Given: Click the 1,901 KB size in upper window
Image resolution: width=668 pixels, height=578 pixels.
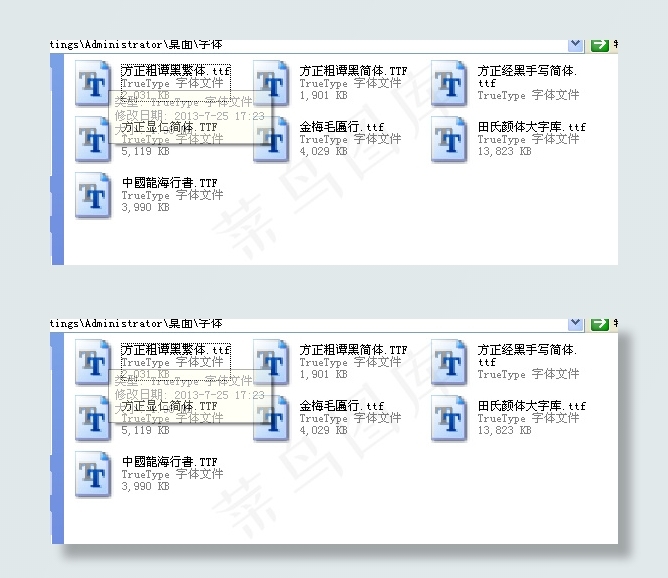Looking at the screenshot, I should coord(323,95).
